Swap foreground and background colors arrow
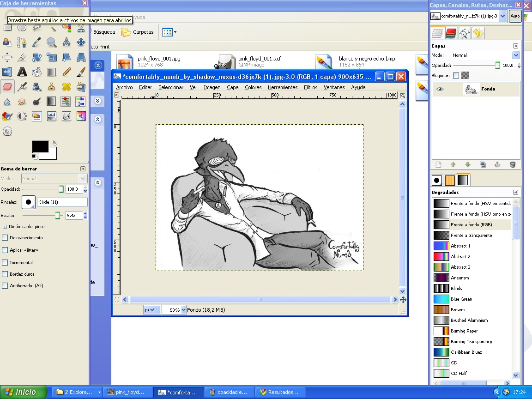532x399 pixels. click(54, 143)
